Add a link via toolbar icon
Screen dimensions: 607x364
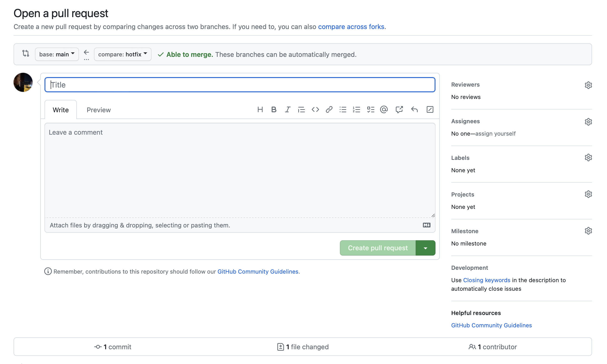pos(329,109)
